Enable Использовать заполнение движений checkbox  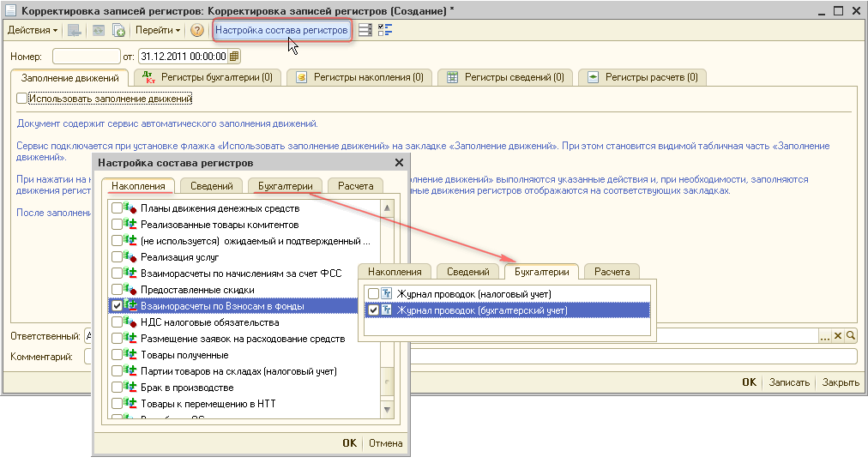[x=22, y=99]
